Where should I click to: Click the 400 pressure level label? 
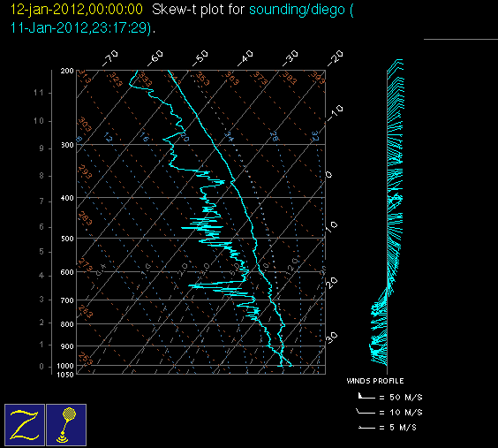pos(67,198)
